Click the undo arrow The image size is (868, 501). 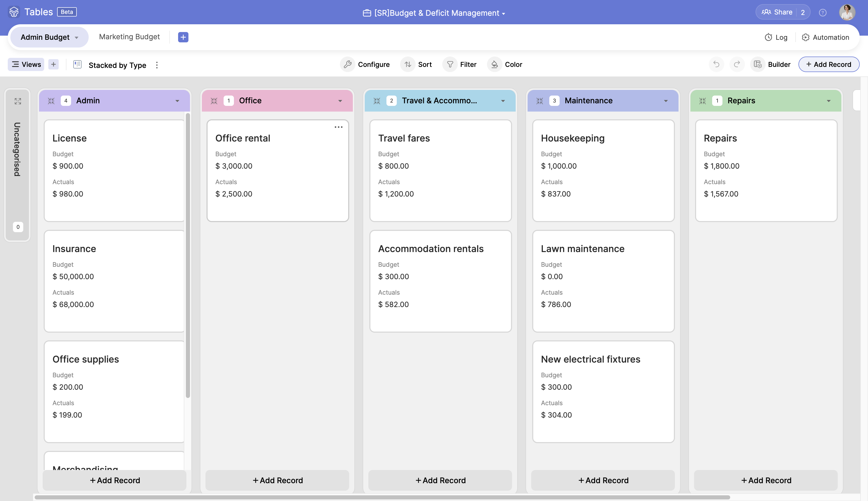click(716, 64)
